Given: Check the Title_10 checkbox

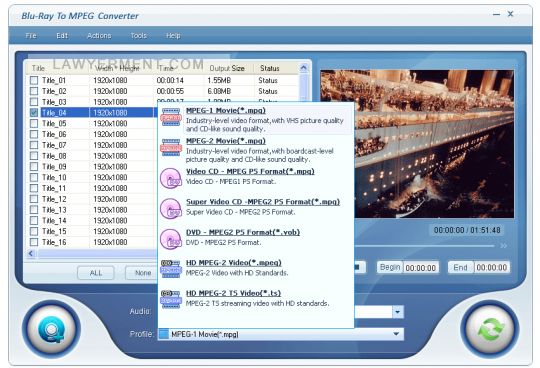Looking at the screenshot, I should point(34,177).
